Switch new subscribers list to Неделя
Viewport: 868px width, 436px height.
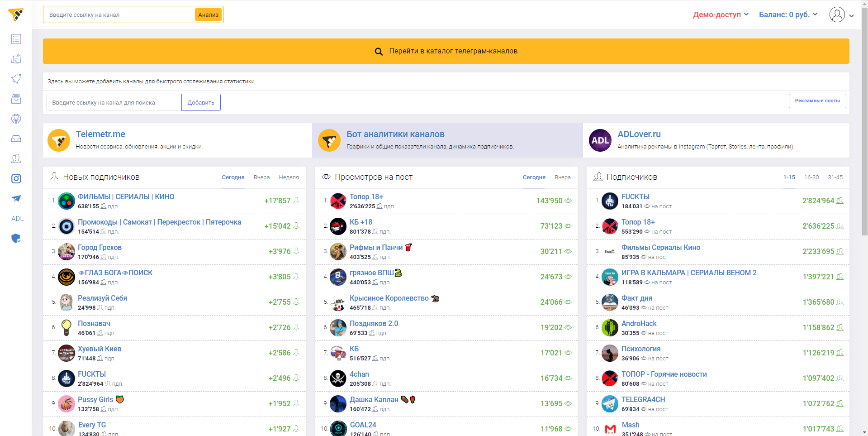(289, 177)
